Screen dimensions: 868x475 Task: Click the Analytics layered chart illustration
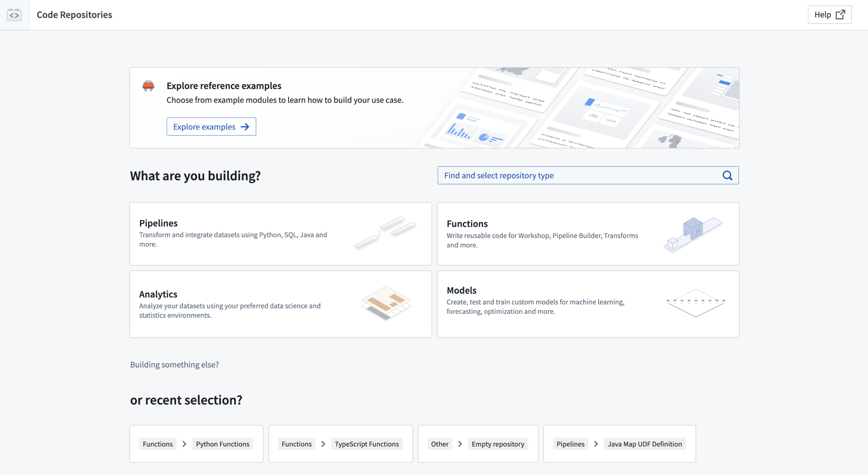point(386,303)
